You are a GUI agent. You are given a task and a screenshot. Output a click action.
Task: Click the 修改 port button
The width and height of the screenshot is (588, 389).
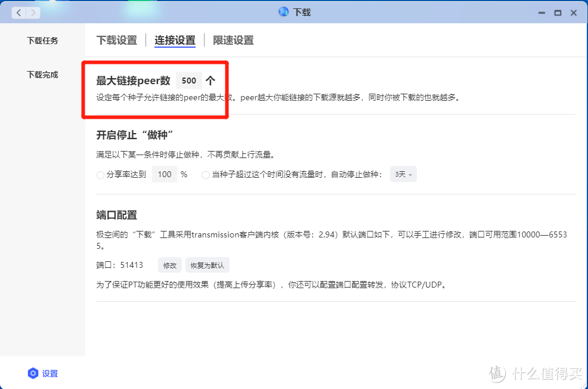coord(170,265)
